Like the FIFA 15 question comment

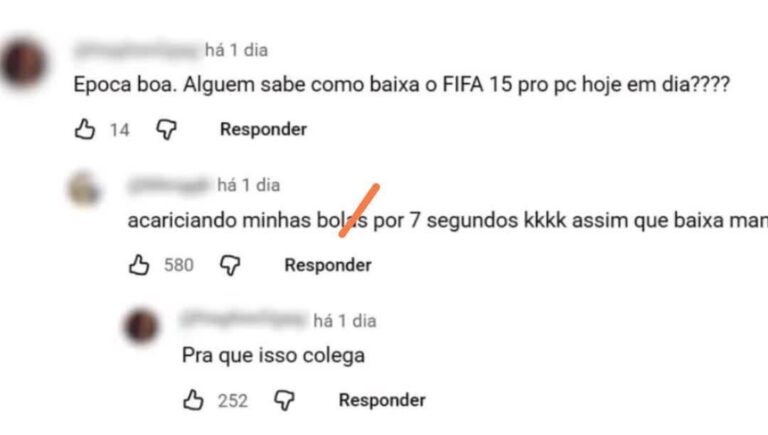point(85,129)
